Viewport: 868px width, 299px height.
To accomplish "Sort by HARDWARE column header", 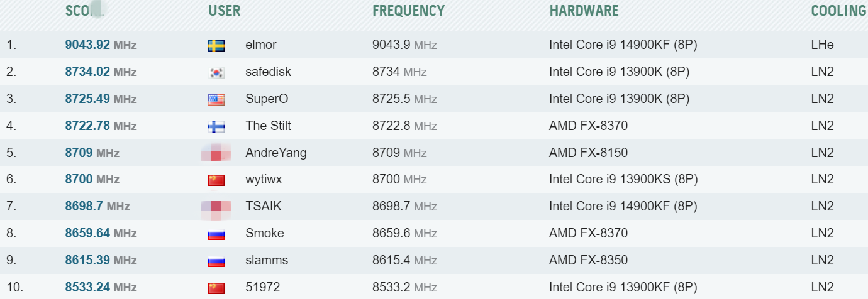I will click(584, 11).
